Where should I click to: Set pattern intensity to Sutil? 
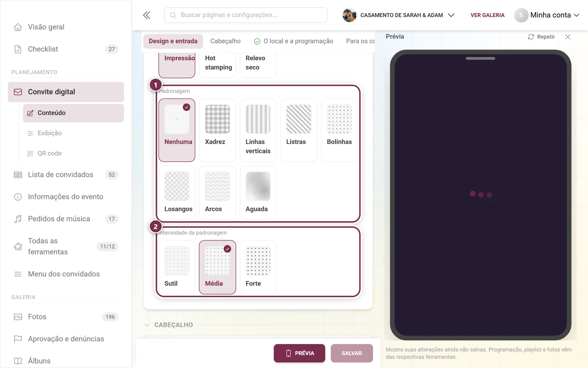pyautogui.click(x=177, y=267)
